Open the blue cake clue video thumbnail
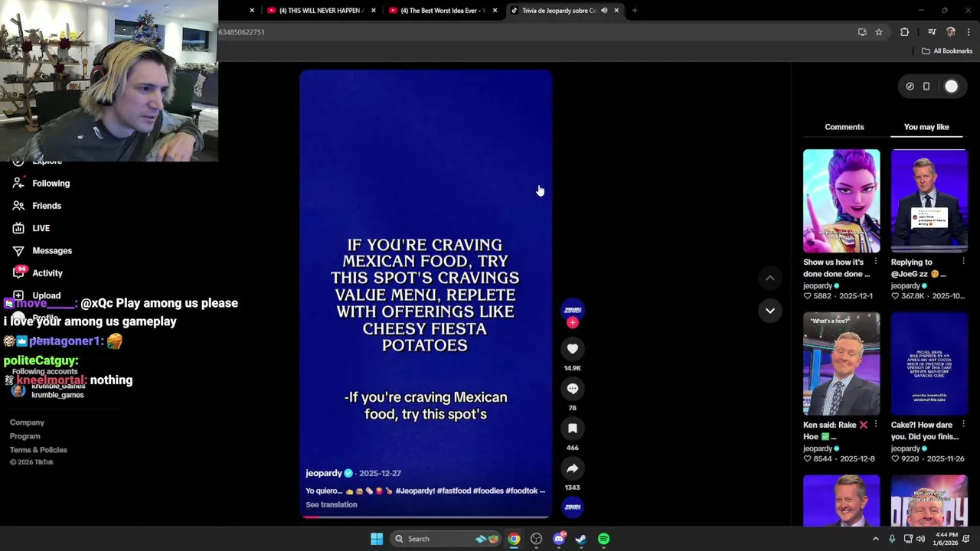Screen dimensions: 980x551 tap(929, 364)
